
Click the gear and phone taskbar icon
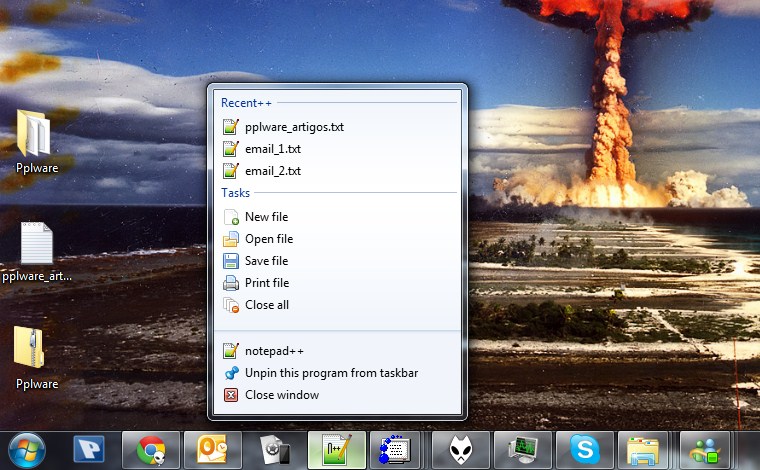click(x=275, y=450)
